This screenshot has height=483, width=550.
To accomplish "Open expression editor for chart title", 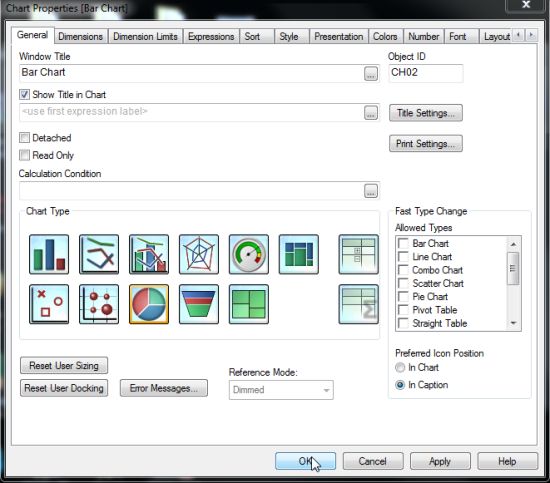I will [x=371, y=113].
